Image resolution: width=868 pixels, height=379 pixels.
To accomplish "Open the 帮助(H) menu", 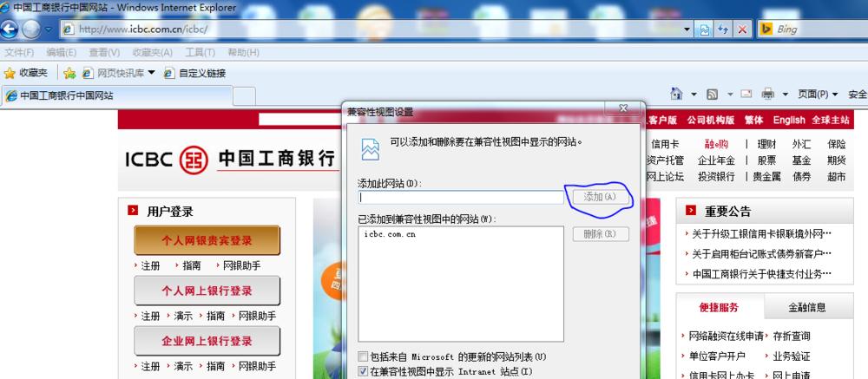I will (243, 53).
